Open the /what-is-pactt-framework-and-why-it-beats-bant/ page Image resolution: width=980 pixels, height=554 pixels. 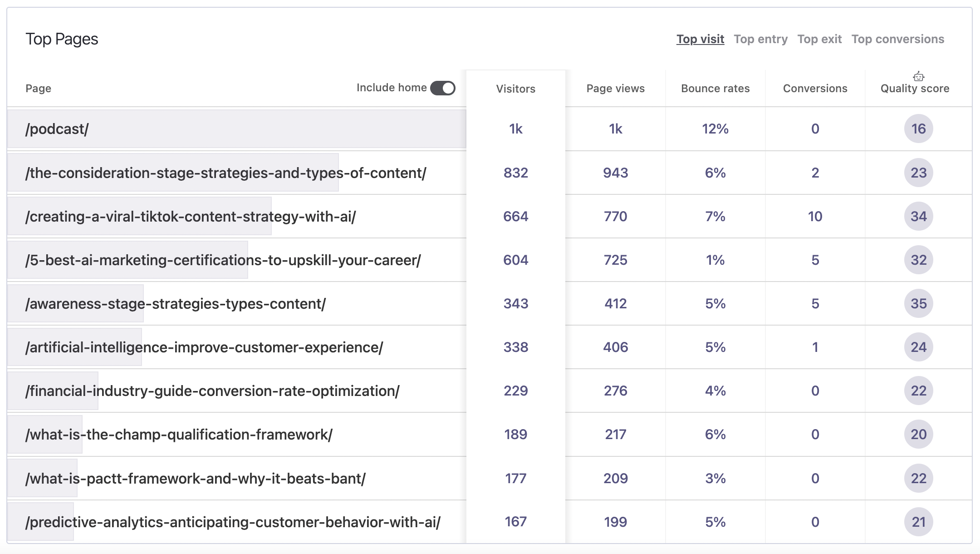point(196,478)
